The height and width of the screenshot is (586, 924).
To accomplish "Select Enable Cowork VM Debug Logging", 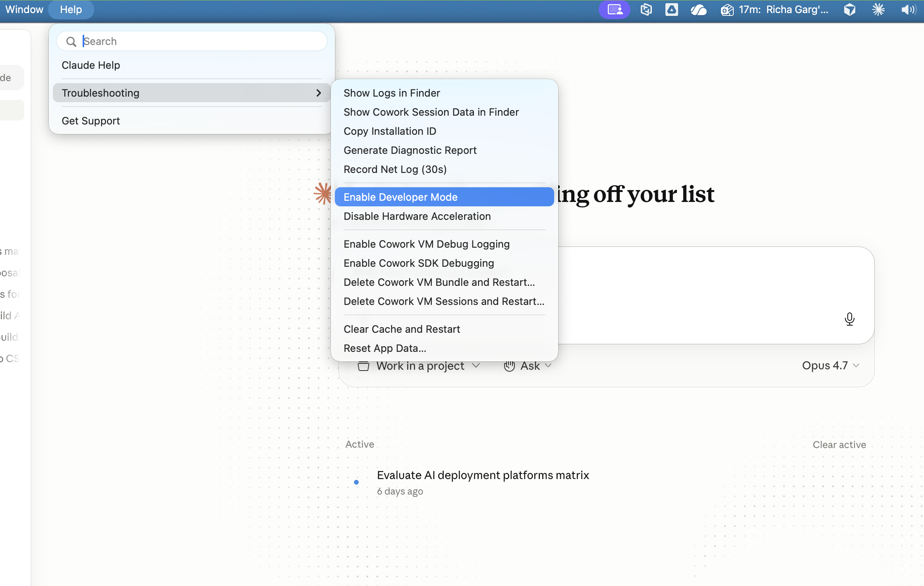I will [x=444, y=244].
